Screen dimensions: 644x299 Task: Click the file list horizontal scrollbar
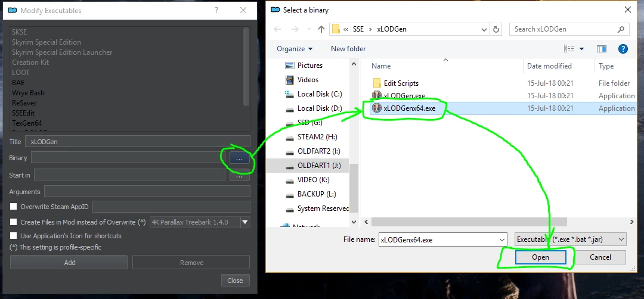pos(469,222)
